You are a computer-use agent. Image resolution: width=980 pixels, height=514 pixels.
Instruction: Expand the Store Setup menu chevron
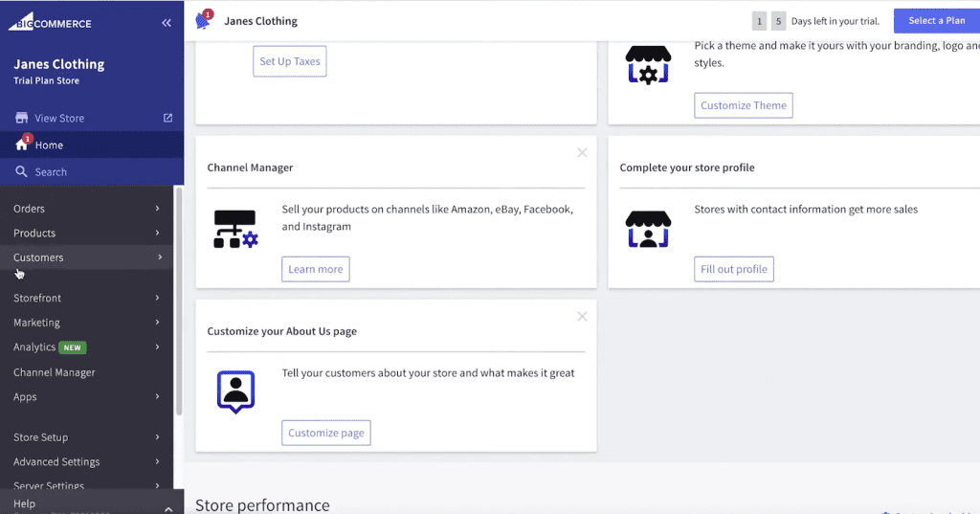tap(158, 437)
